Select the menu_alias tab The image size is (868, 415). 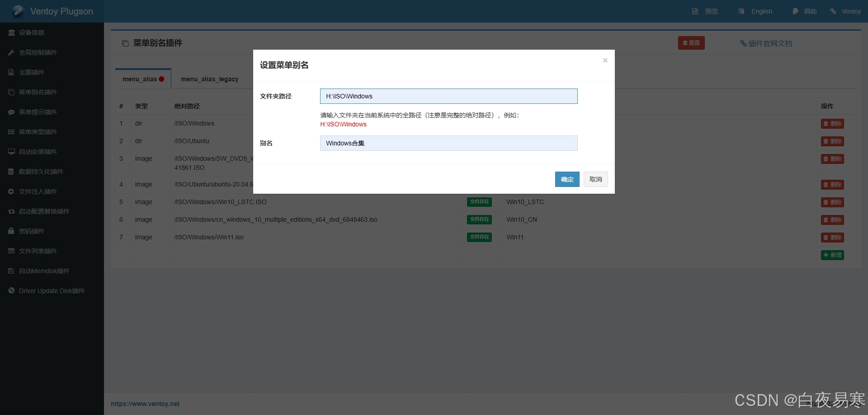click(143, 79)
